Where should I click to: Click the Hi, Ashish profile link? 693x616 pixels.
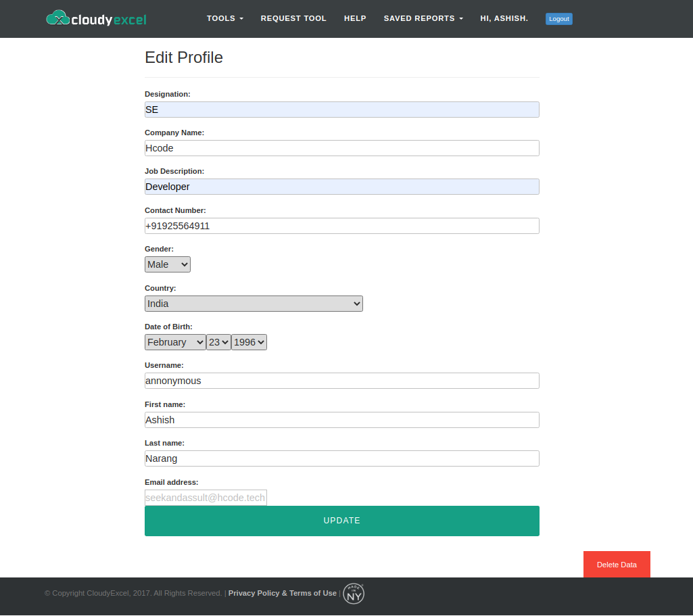point(504,18)
